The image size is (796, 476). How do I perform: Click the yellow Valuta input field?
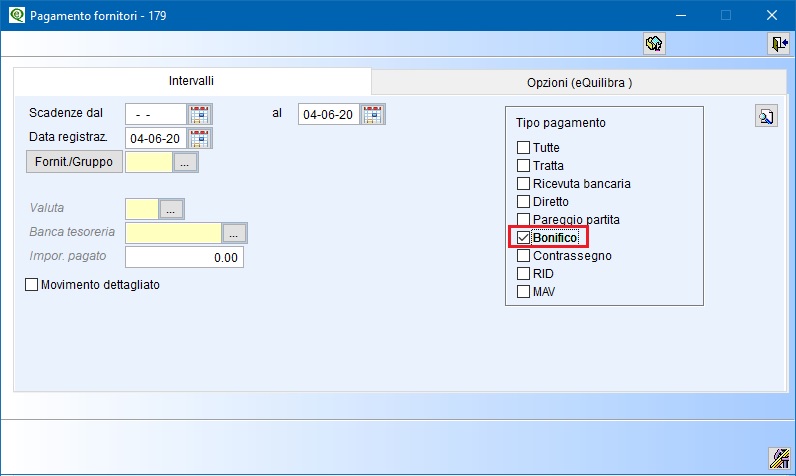pyautogui.click(x=142, y=209)
